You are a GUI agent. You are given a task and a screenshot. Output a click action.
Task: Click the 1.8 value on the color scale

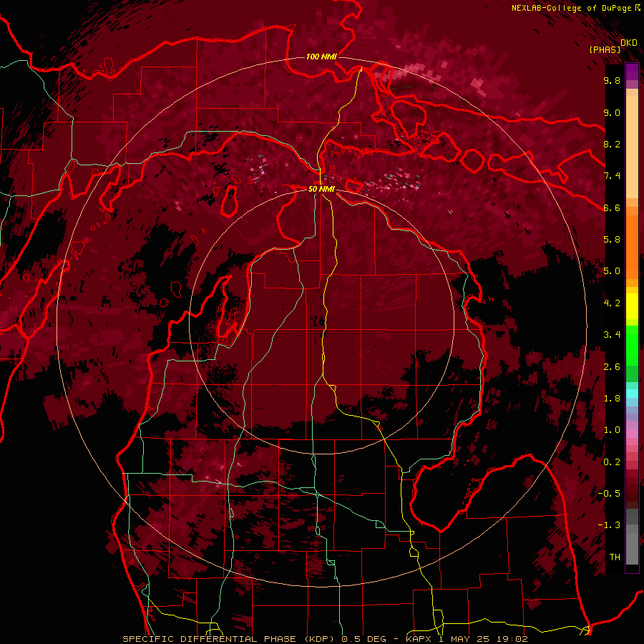coord(612,399)
